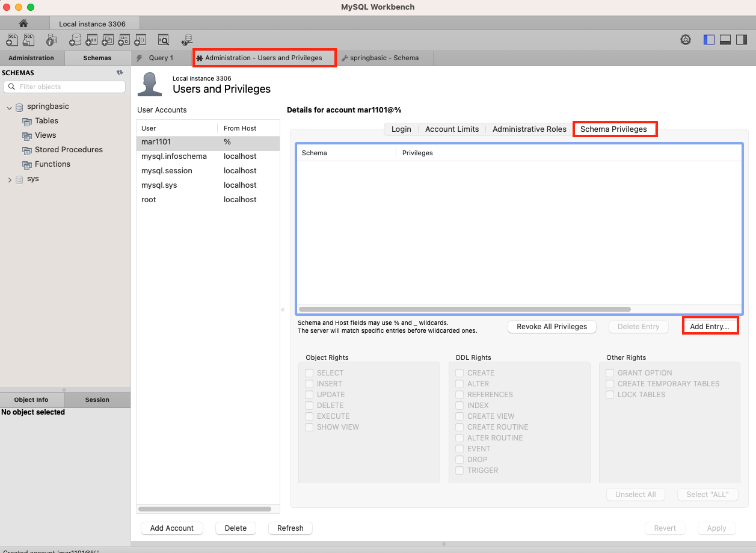
Task: Click the Stored Procedures folder icon
Action: [27, 150]
